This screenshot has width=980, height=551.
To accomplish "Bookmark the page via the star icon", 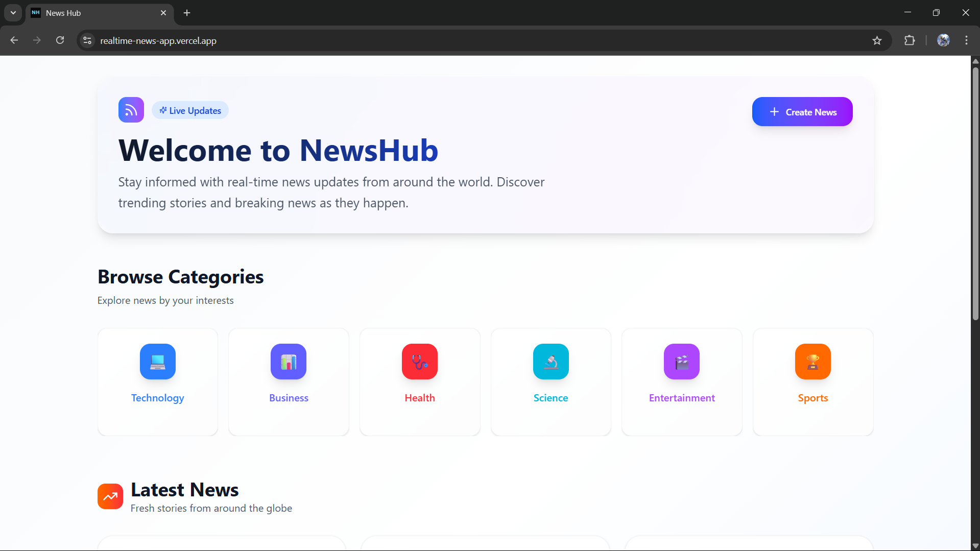I will [x=877, y=40].
